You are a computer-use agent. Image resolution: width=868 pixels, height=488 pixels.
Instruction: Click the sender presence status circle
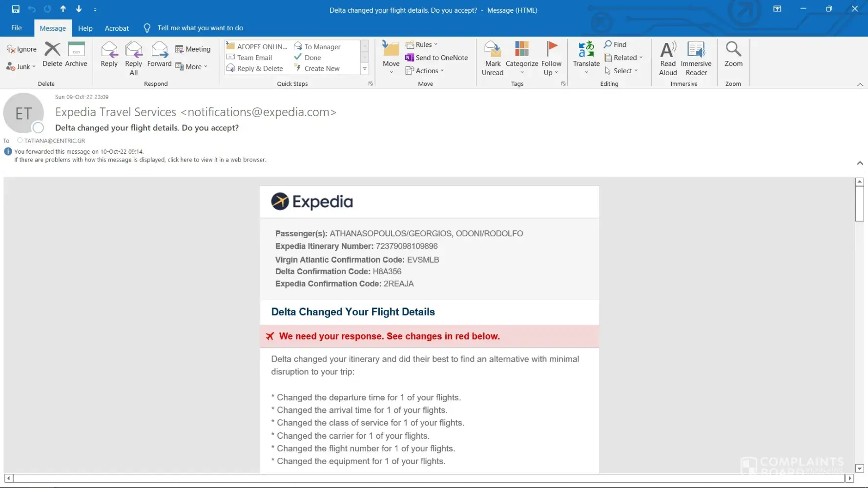point(38,128)
